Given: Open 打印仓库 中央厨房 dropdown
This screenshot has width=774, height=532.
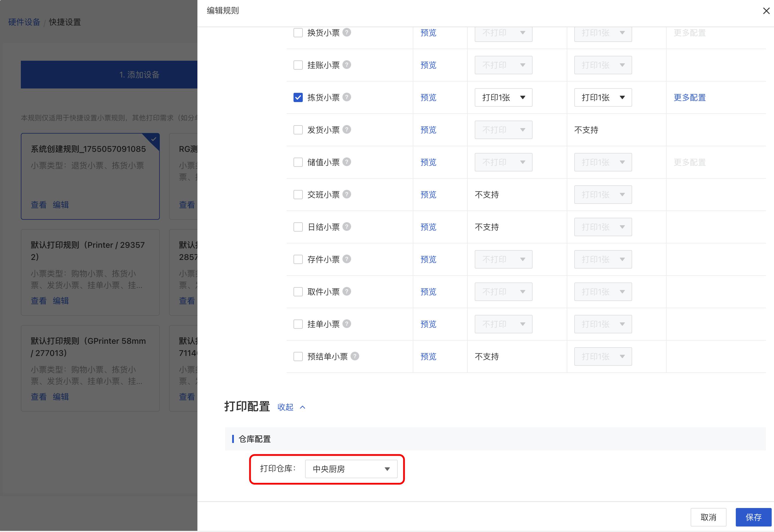Looking at the screenshot, I should click(351, 469).
